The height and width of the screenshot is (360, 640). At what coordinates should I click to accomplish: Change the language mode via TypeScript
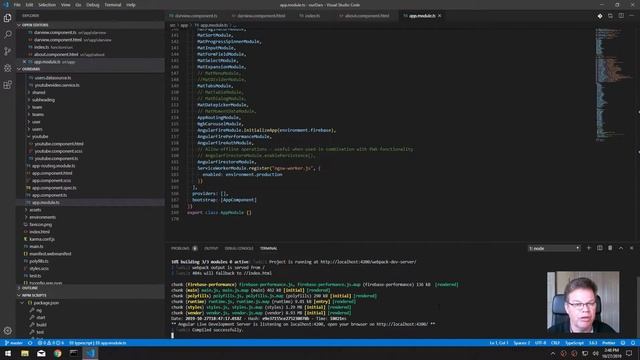[574, 343]
